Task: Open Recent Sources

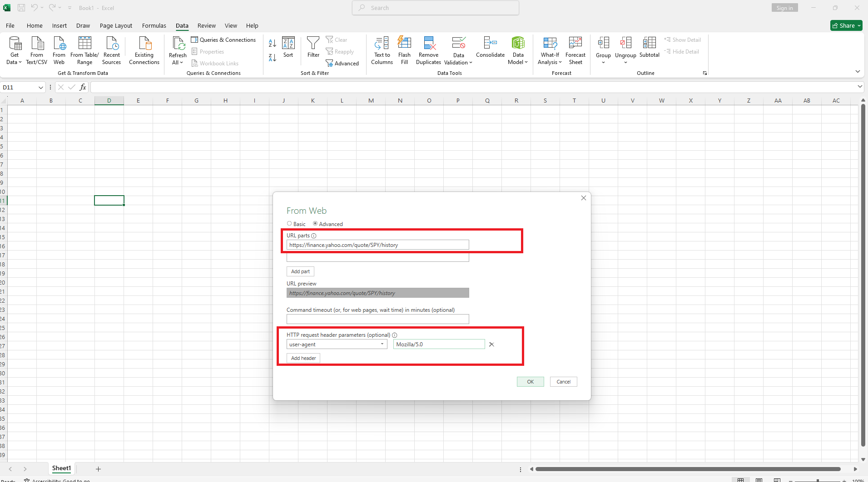Action: (x=111, y=50)
